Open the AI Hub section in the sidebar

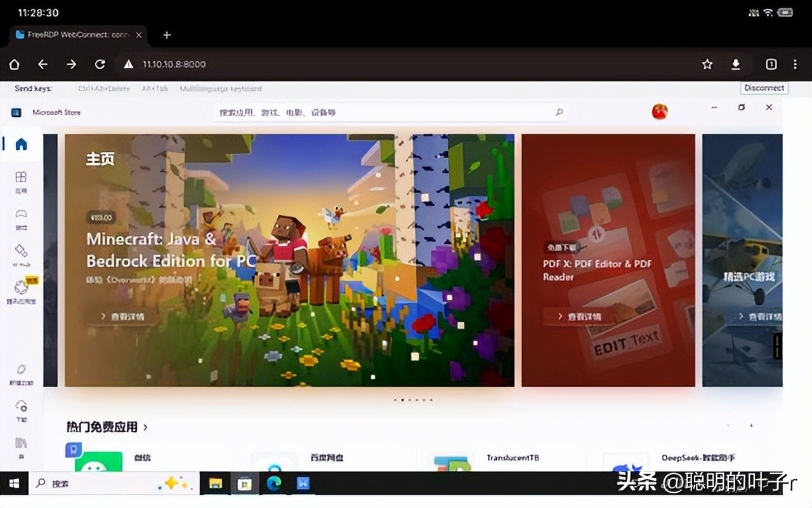tap(21, 253)
